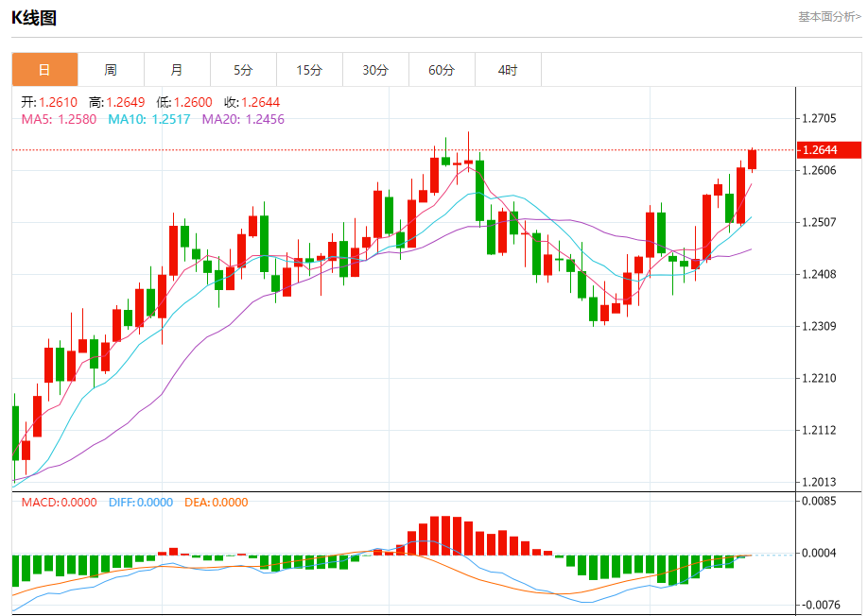Click the MA5 indicator label
This screenshot has width=868, height=616.
[59, 119]
